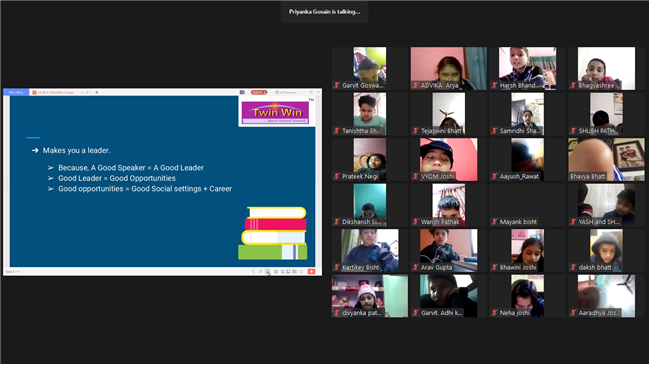Click the red Sign in button
The image size is (650, 365).
(259, 92)
